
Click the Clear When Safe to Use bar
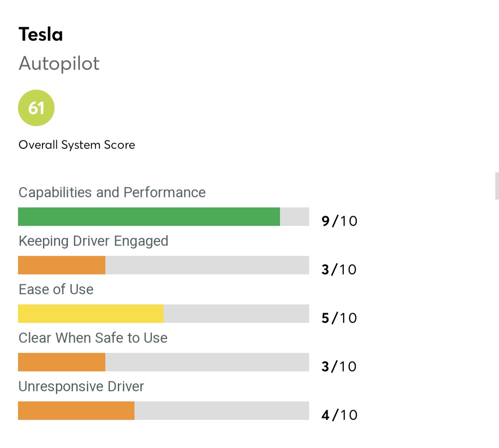click(61, 362)
